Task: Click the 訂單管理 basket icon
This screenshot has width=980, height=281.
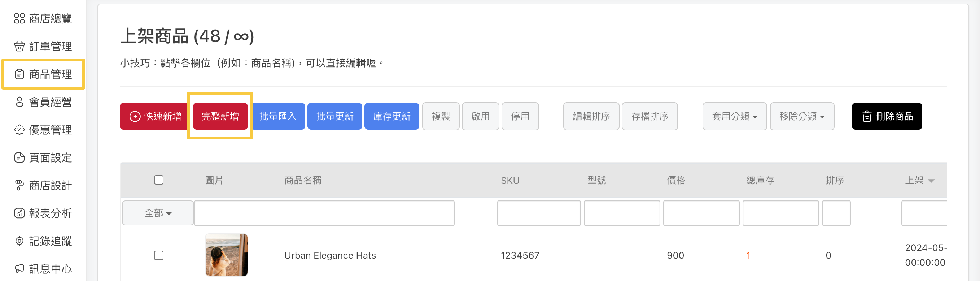Action: [x=19, y=47]
